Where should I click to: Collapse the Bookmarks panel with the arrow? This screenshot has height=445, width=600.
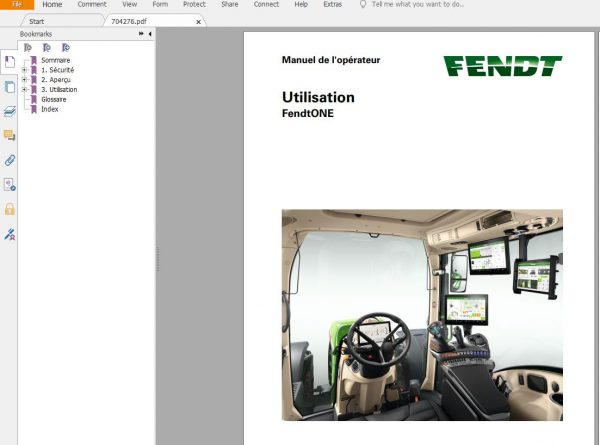click(150, 34)
